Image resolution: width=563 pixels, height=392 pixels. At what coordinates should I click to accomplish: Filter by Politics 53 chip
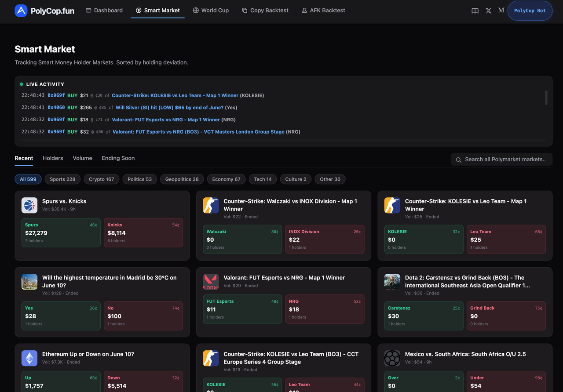point(140,179)
